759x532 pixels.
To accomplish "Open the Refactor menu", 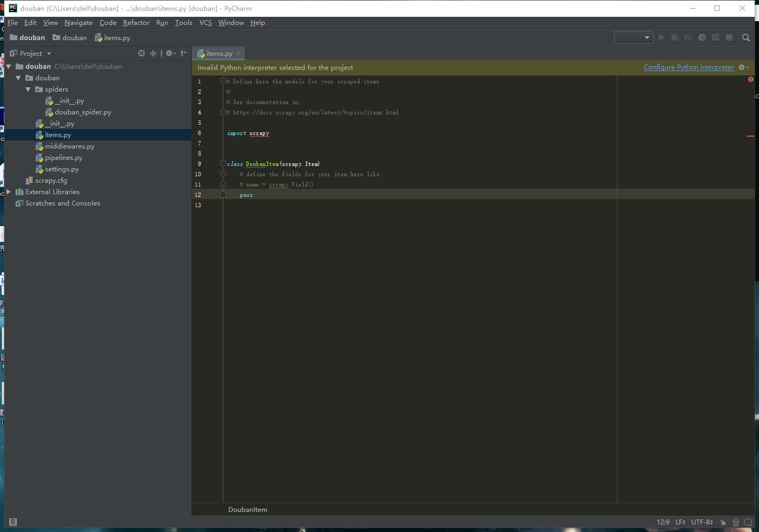I will coord(136,23).
